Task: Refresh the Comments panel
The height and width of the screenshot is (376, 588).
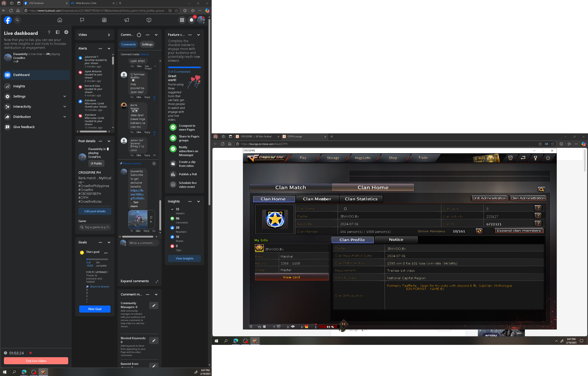Action: tap(139, 35)
